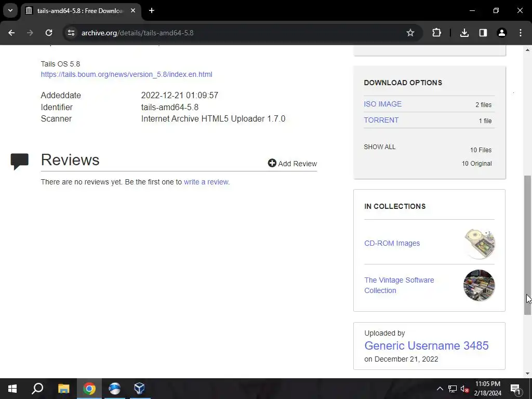532x399 pixels.
Task: Bookmark this page with the star icon
Action: [x=410, y=33]
